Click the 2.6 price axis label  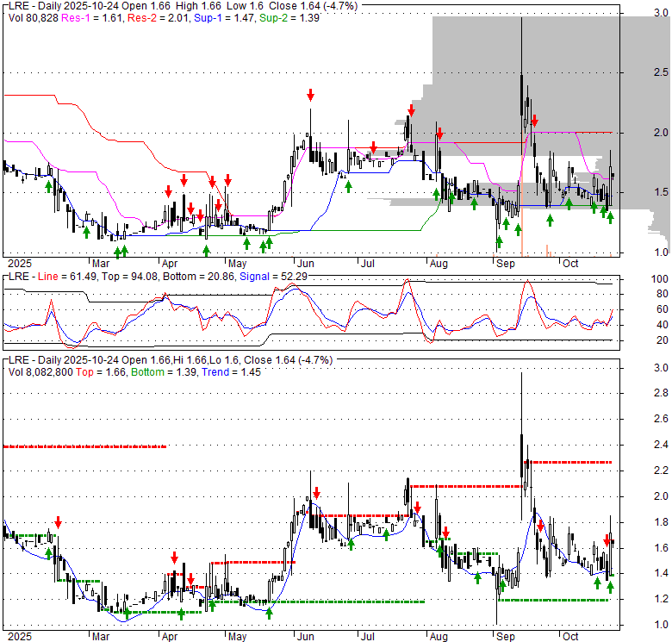pos(661,419)
